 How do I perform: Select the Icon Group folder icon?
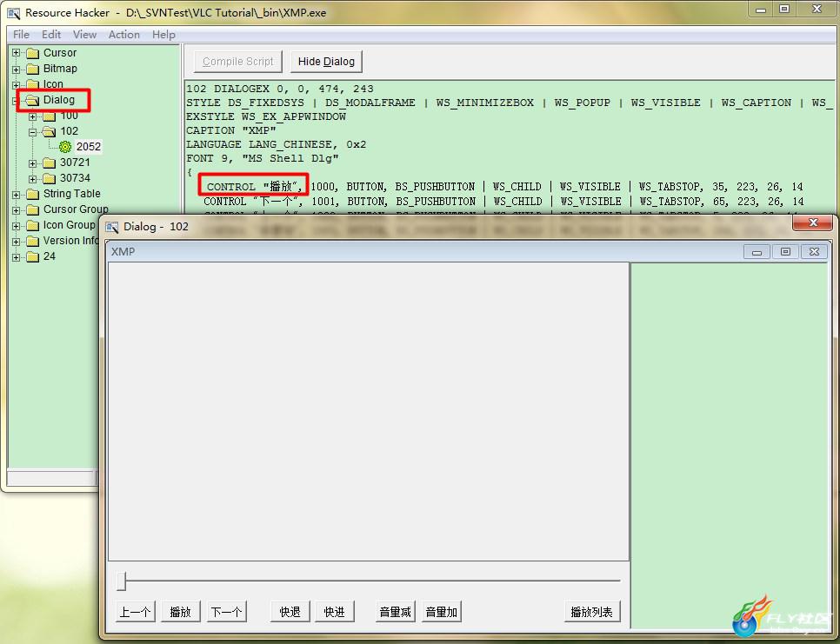33,225
